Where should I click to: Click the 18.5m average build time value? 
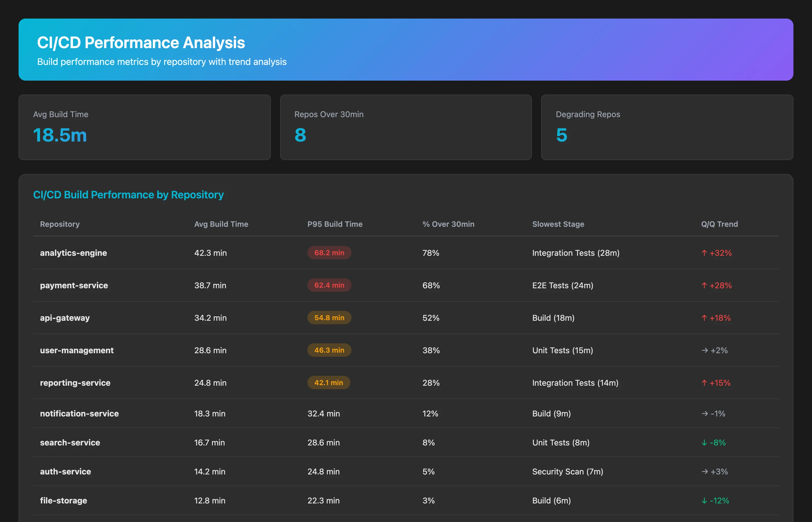point(60,135)
